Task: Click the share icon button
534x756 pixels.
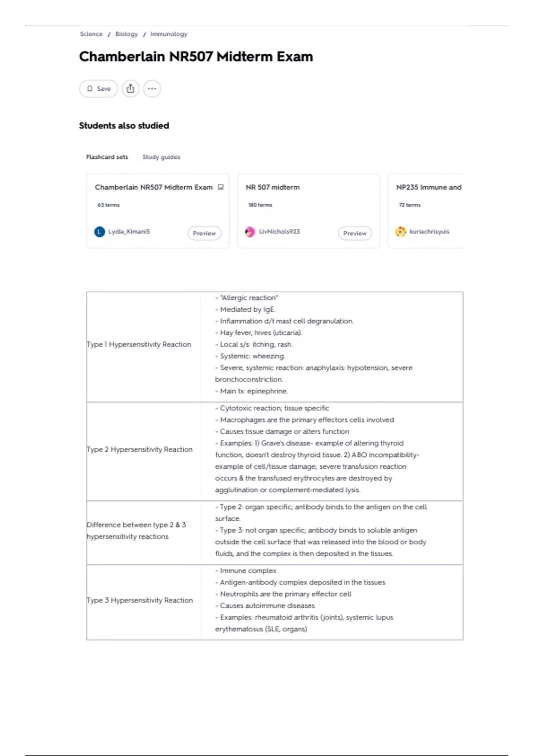Action: pyautogui.click(x=130, y=88)
